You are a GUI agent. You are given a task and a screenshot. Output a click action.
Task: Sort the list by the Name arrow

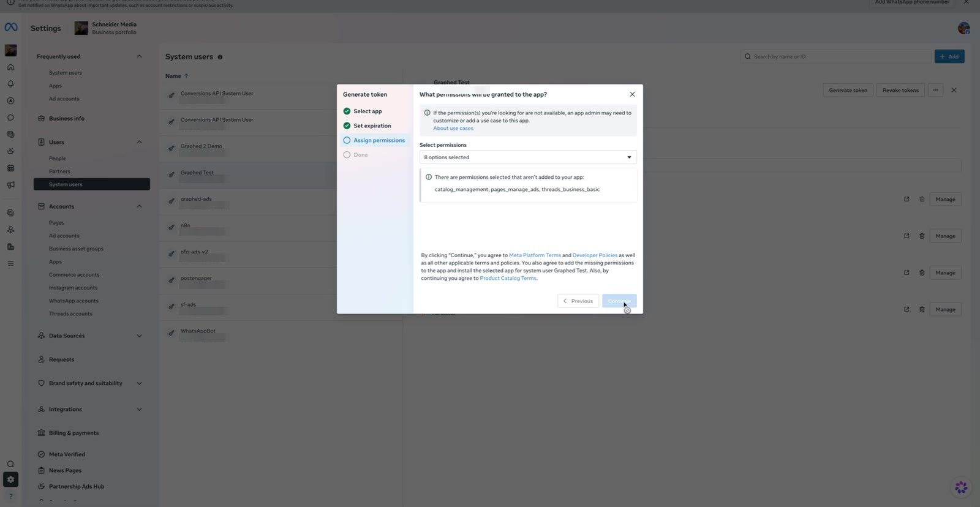(x=186, y=76)
